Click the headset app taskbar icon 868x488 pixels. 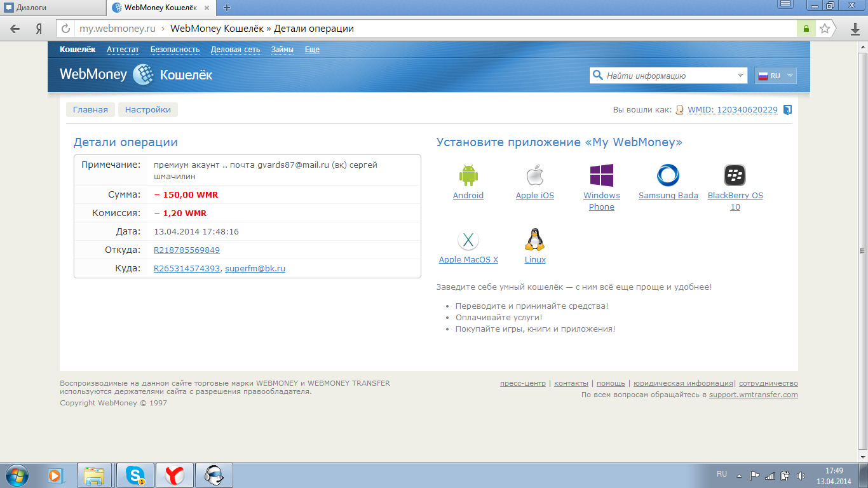click(x=215, y=475)
